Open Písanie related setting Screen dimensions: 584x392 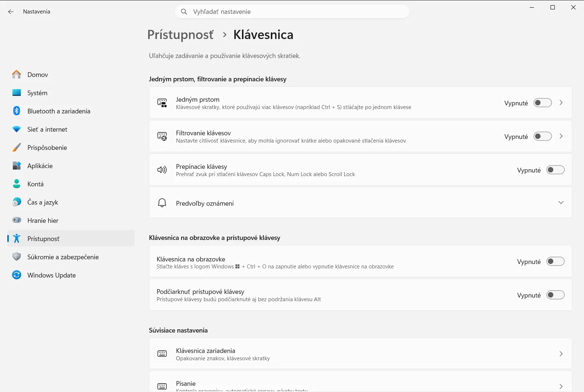point(360,382)
